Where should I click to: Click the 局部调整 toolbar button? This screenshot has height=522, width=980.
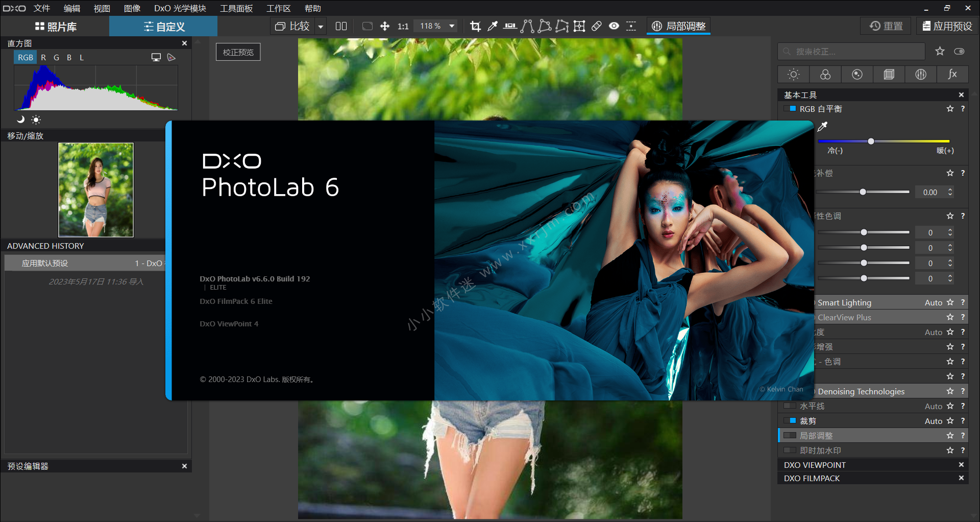click(679, 26)
